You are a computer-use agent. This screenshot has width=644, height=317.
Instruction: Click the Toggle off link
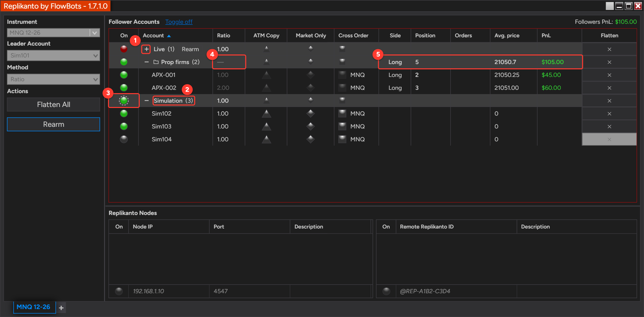click(x=179, y=22)
